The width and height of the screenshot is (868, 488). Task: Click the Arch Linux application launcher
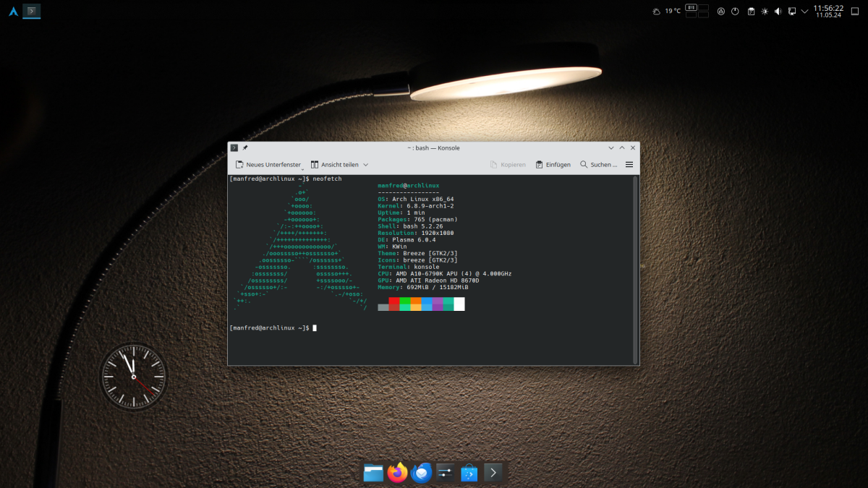click(x=12, y=11)
